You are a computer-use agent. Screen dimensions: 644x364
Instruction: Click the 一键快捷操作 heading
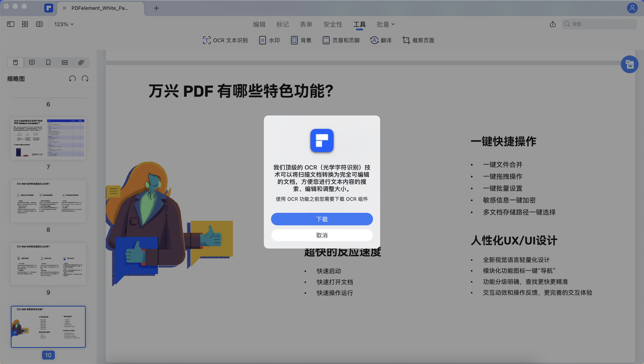504,141
